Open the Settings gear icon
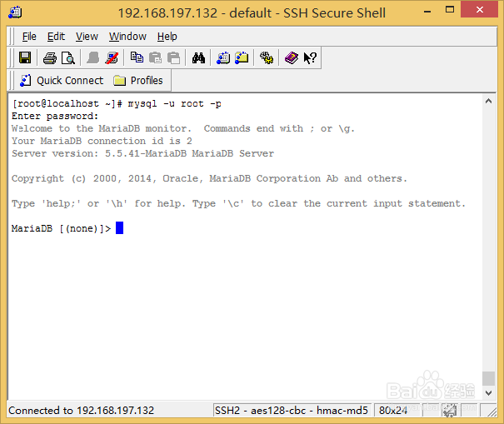This screenshot has height=424, width=504. (267, 58)
